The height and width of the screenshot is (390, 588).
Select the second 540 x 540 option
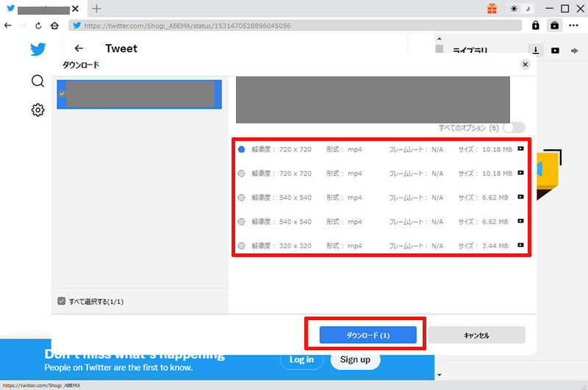tap(241, 221)
